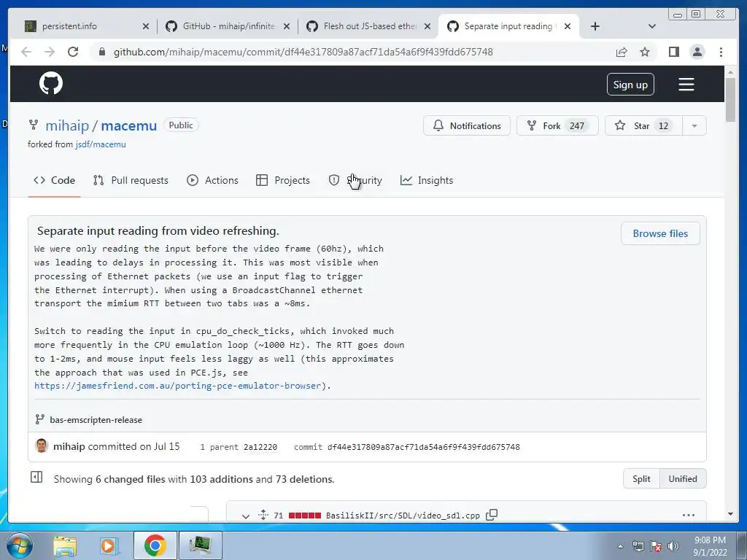Viewport: 747px width, 560px height.
Task: Click Chrome icon in taskbar
Action: pyautogui.click(x=155, y=545)
